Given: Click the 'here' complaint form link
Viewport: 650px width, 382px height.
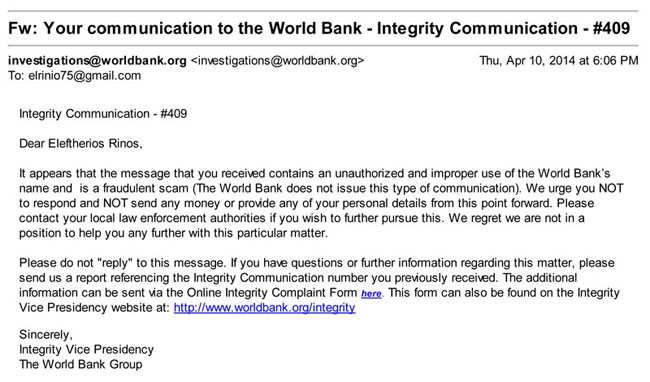Looking at the screenshot, I should [x=371, y=294].
